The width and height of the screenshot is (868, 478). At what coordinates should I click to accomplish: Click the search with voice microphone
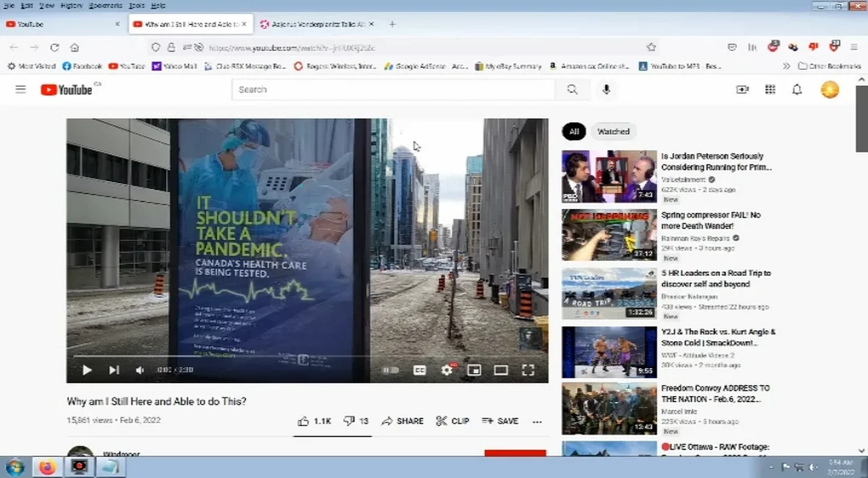pos(606,89)
